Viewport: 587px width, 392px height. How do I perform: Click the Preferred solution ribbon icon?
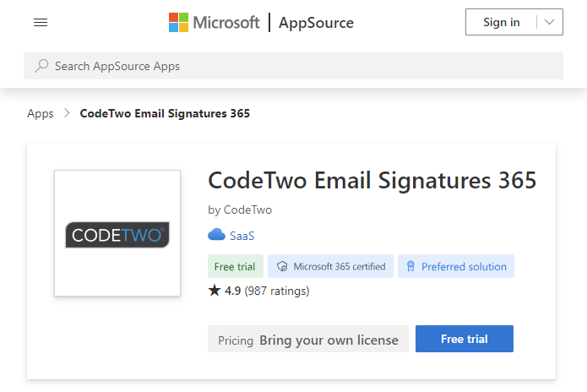point(410,266)
